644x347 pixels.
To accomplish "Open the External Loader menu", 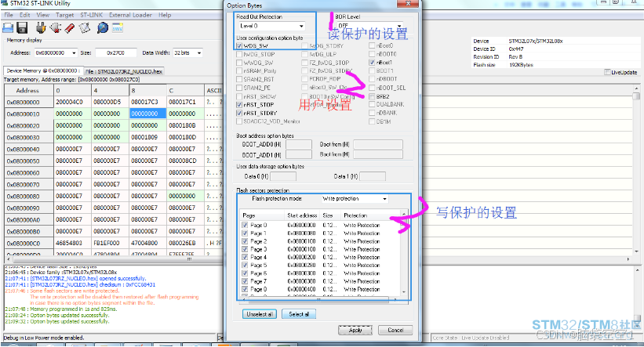I will tap(131, 15).
